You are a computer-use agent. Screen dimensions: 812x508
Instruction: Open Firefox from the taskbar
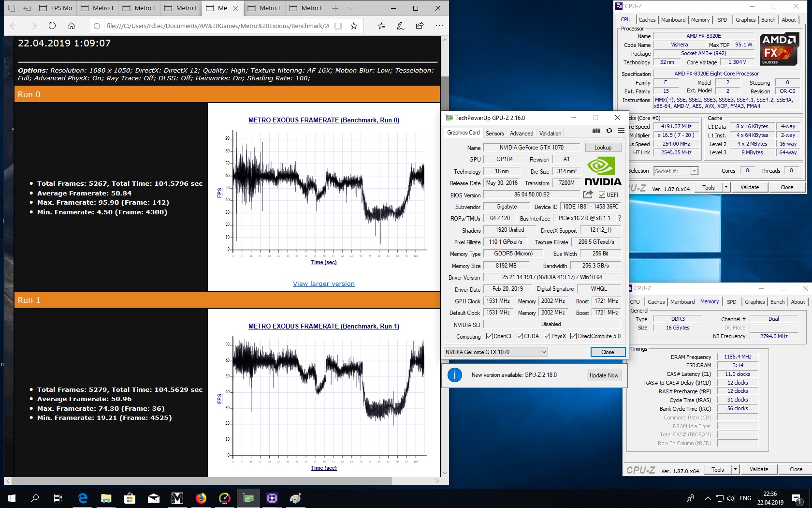[201, 498]
